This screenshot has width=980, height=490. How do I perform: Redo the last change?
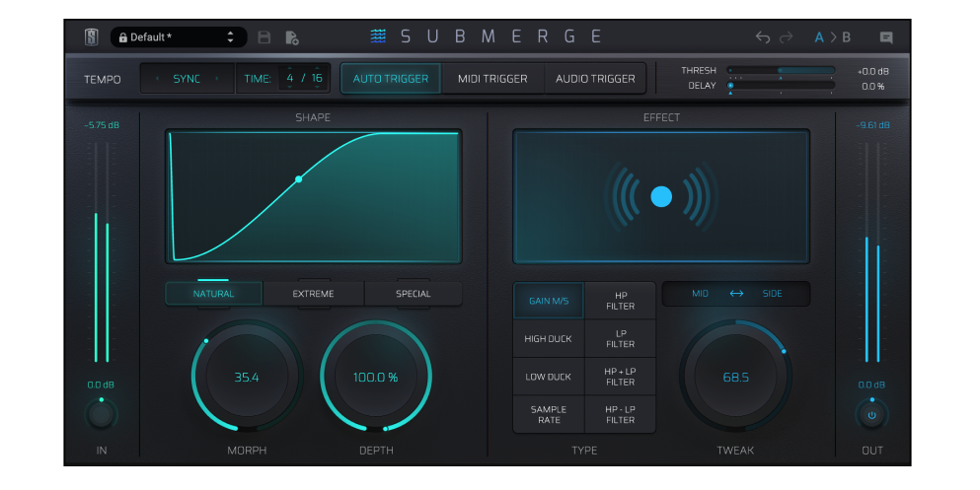click(x=787, y=37)
